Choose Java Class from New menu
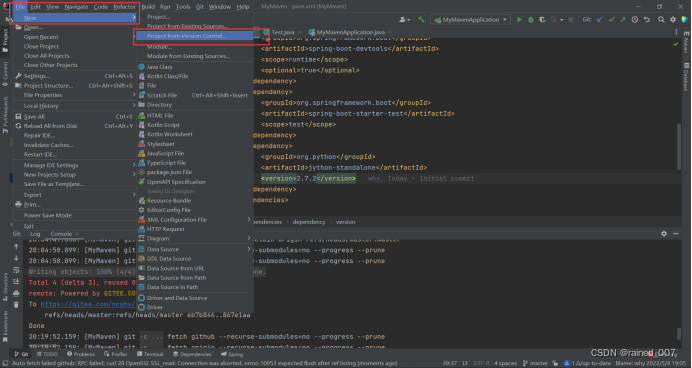 pos(195,67)
